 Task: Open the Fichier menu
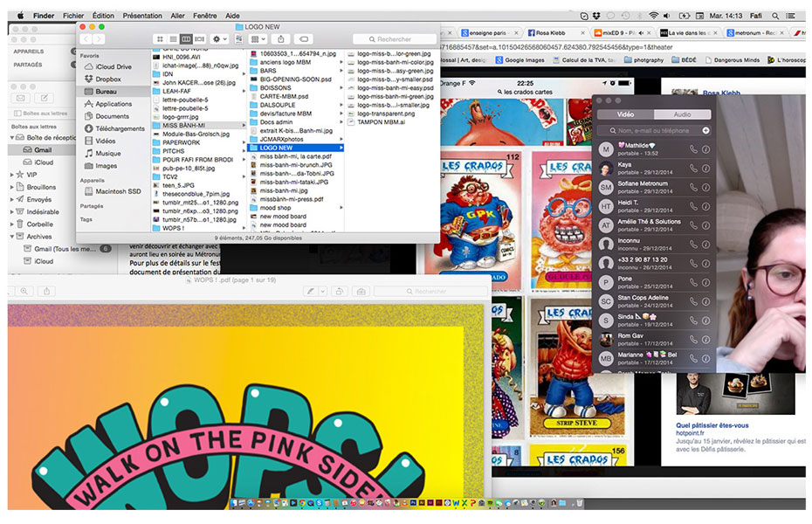pos(73,16)
